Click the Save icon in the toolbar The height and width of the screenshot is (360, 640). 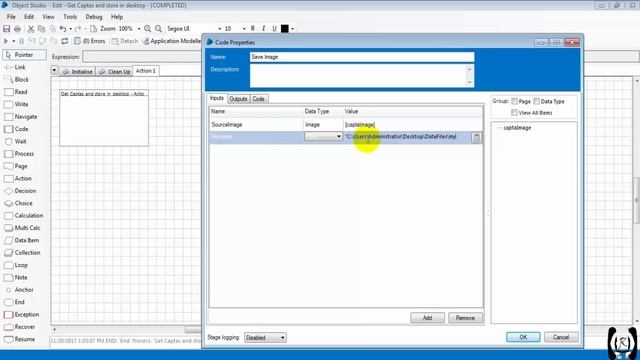pos(6,29)
